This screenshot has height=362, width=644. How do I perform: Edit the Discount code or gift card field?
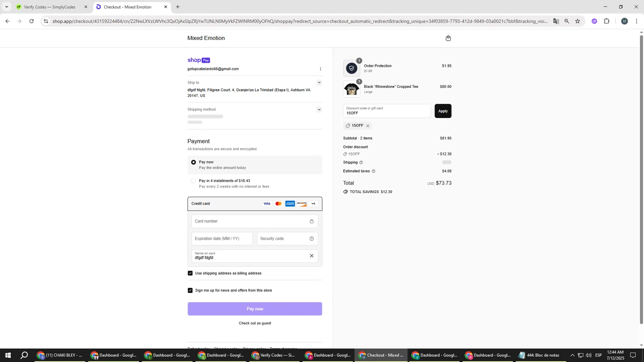coord(387,111)
